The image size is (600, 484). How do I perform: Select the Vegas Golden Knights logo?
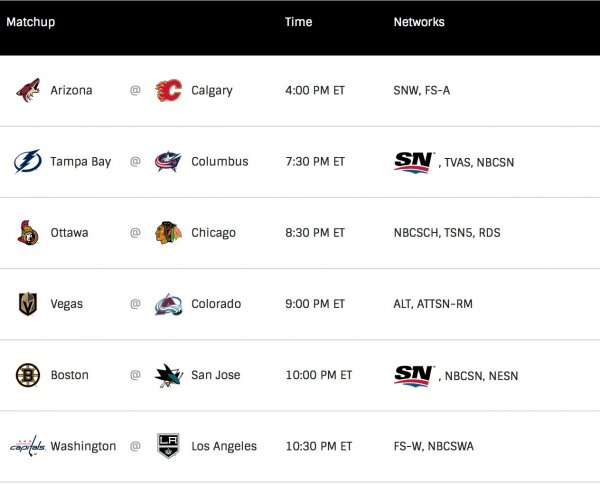click(x=28, y=304)
